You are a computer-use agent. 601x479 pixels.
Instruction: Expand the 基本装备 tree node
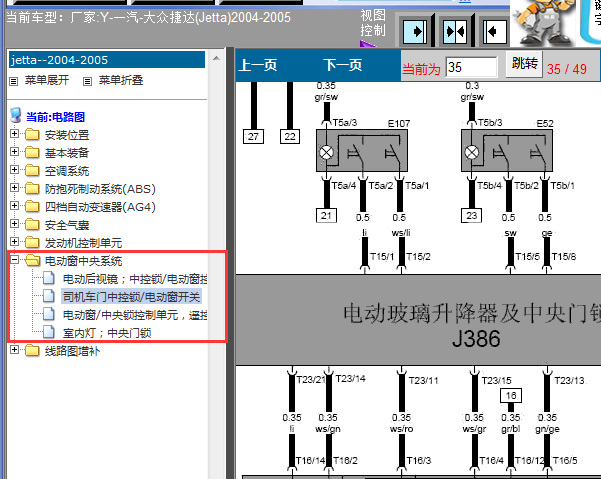coord(15,152)
